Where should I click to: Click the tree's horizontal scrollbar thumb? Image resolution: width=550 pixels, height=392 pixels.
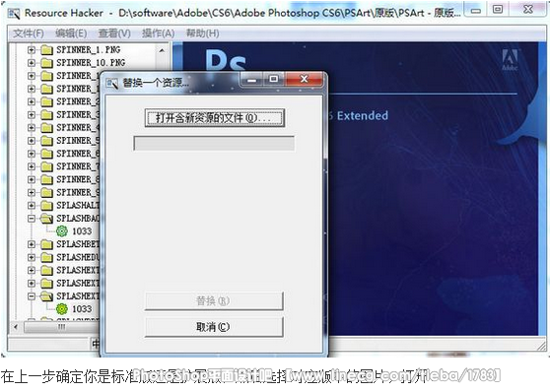[61, 327]
